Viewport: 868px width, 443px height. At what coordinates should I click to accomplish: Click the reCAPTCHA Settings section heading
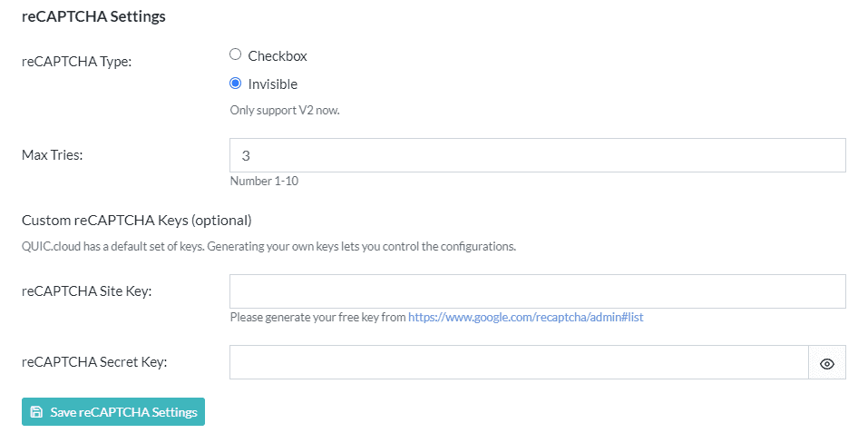click(93, 16)
